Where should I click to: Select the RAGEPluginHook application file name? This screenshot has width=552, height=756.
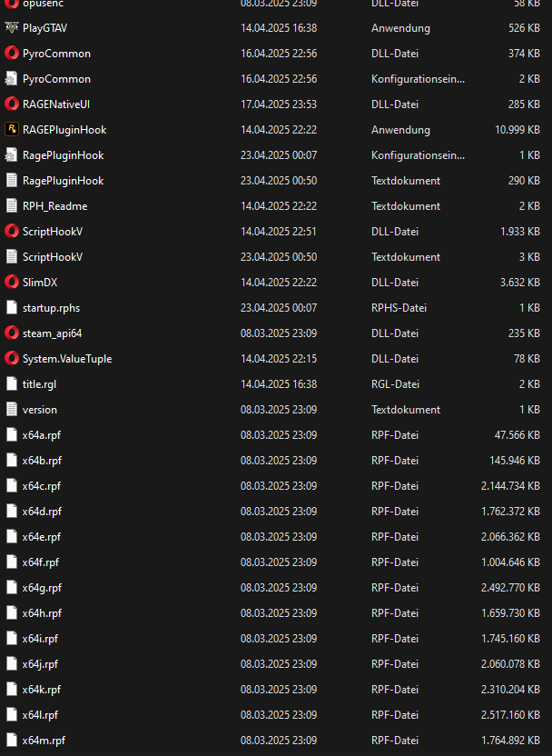(x=64, y=130)
